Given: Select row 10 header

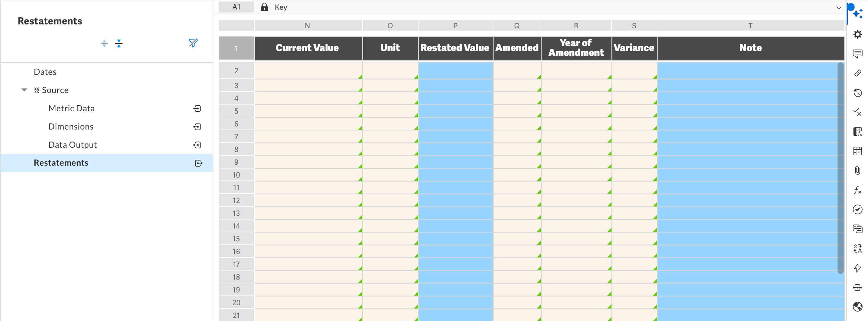Looking at the screenshot, I should [236, 175].
